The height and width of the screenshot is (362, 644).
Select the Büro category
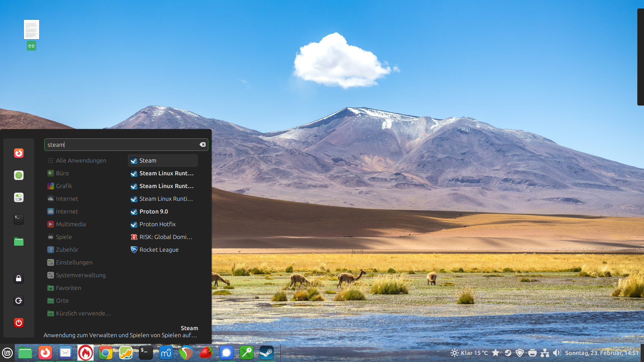tap(80, 173)
